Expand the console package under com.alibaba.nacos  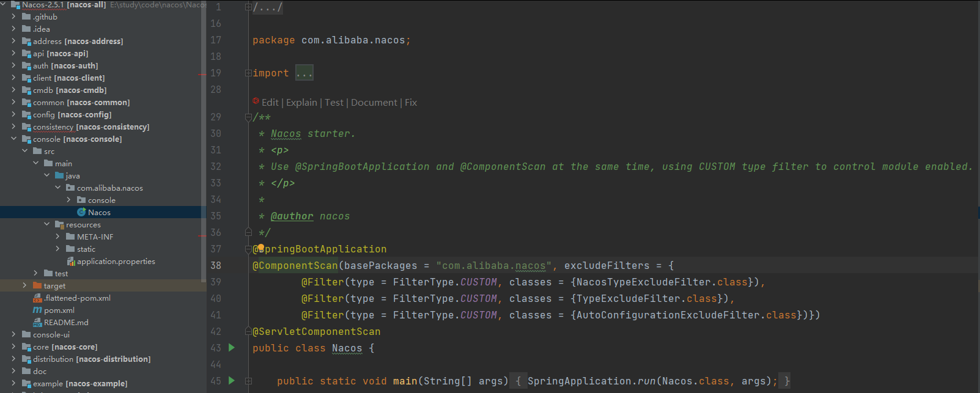[68, 200]
